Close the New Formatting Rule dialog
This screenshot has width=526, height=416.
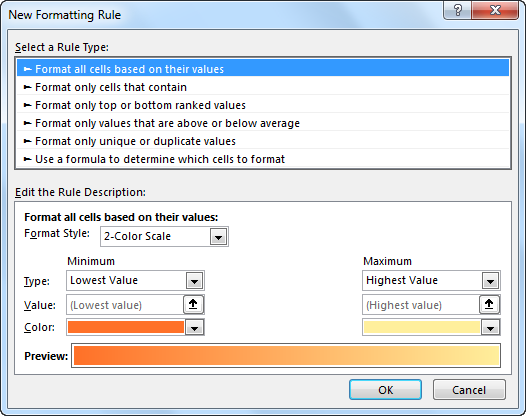click(x=495, y=10)
